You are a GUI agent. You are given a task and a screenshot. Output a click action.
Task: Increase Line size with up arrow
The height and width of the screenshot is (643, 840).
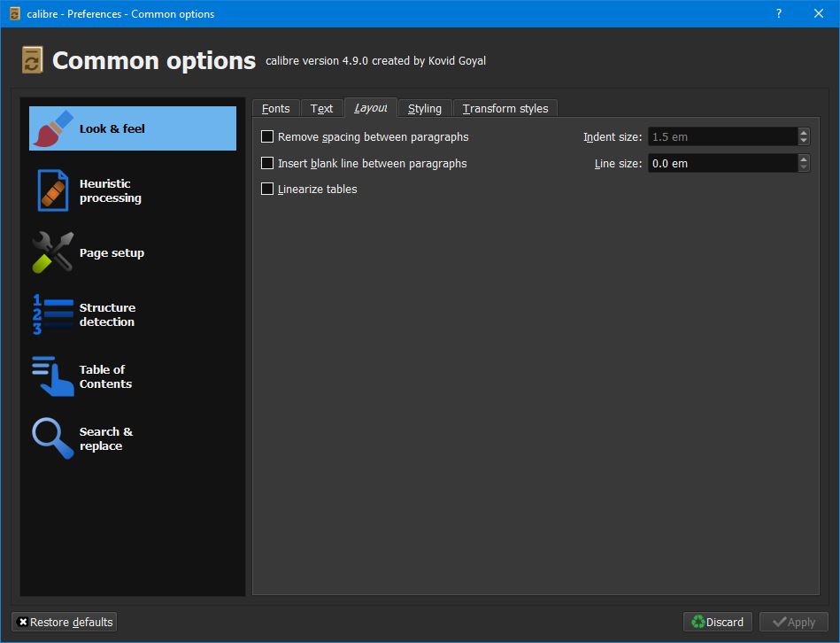coord(804,159)
